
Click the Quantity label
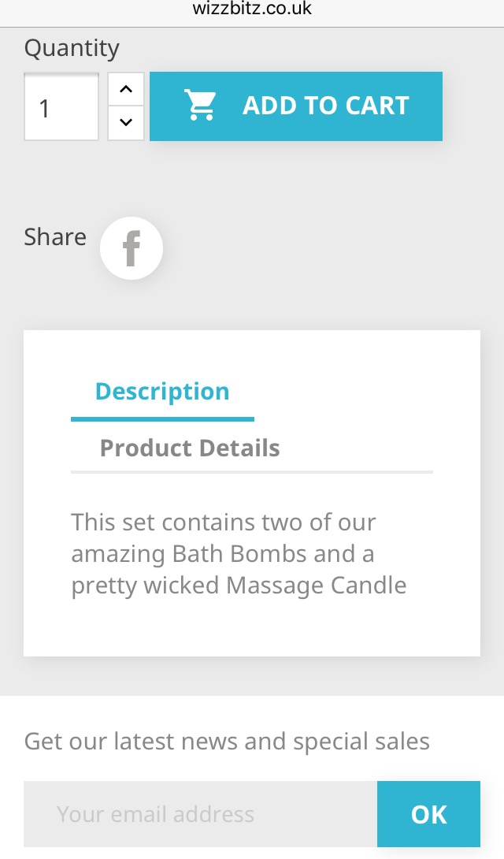coord(72,48)
